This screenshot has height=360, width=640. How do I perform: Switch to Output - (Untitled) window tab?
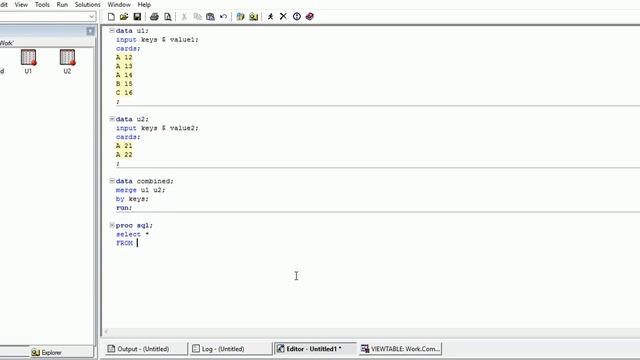(x=146, y=349)
